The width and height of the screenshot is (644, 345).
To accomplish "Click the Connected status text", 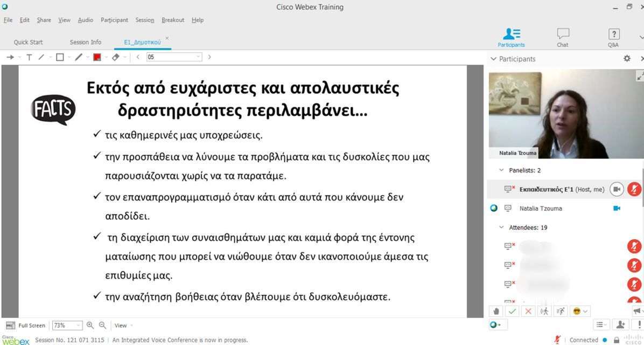I will (x=584, y=340).
